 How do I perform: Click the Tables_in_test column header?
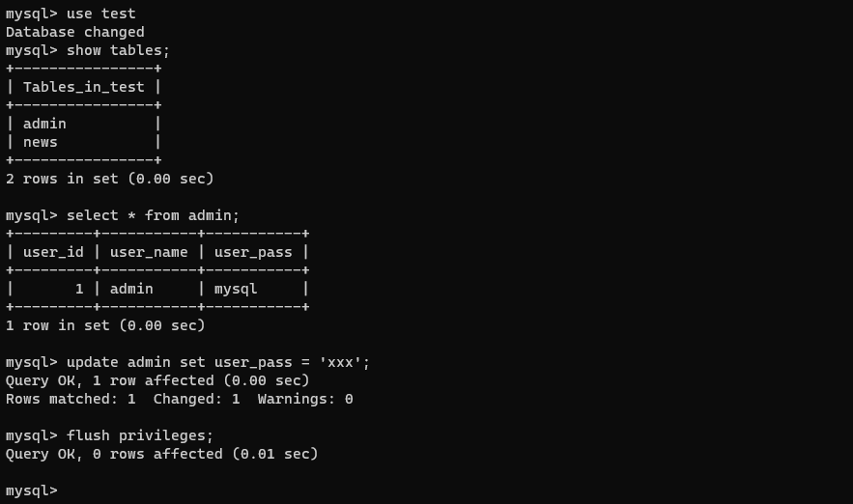(84, 87)
